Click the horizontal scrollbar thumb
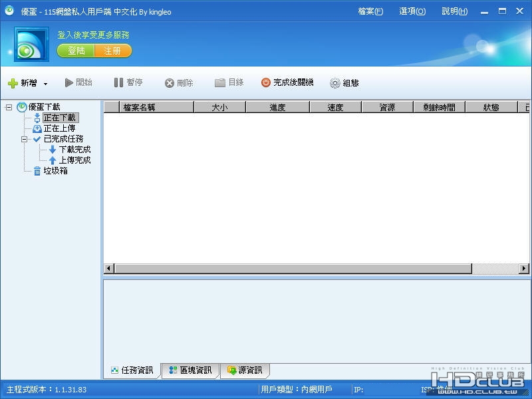Image resolution: width=532 pixels, height=399 pixels. tap(293, 269)
